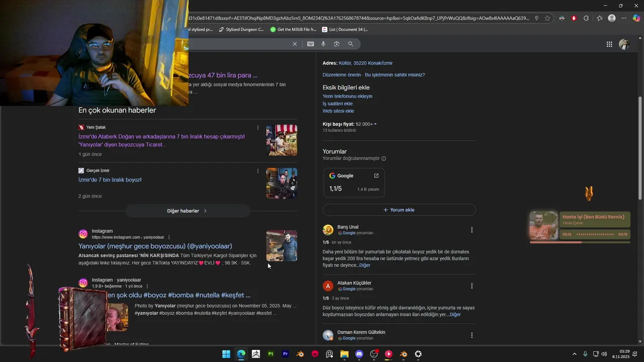This screenshot has width=644, height=362.
Task: Open the Copilot sidebar icon
Action: point(636,18)
